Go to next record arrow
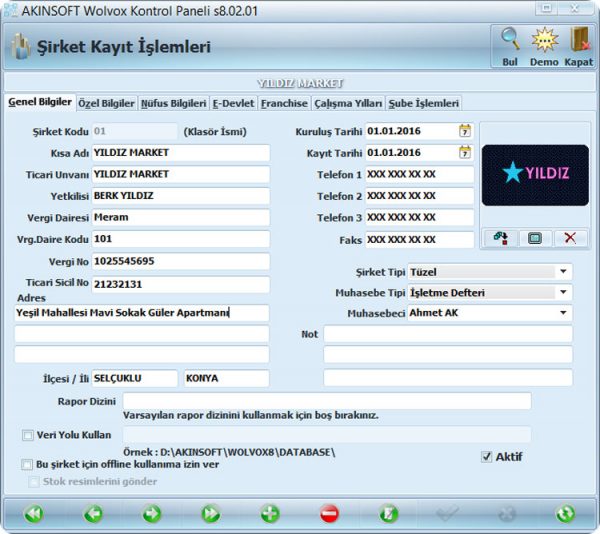Viewport: 600px width, 534px height. coord(152,513)
